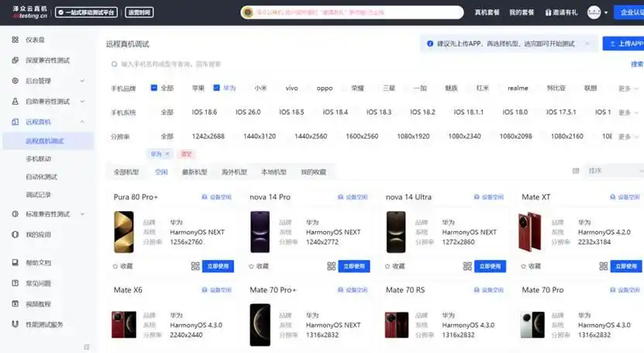Switch to the 最新机型 tab
Image resolution: width=644 pixels, height=353 pixels.
click(195, 172)
